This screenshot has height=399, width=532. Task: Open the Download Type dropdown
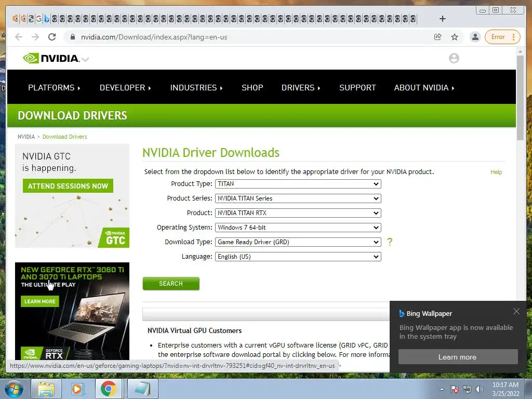[x=298, y=242]
